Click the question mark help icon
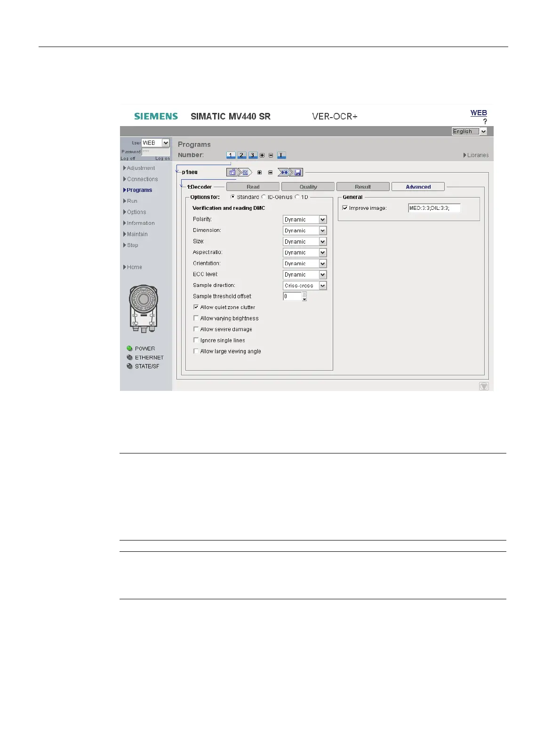Image resolution: width=560 pixels, height=747 pixels. tap(485, 121)
